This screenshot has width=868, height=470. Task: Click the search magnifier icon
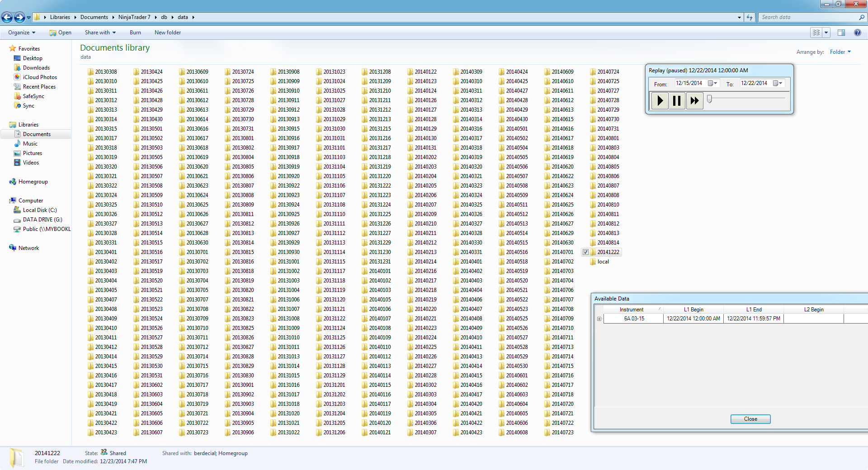tap(861, 17)
